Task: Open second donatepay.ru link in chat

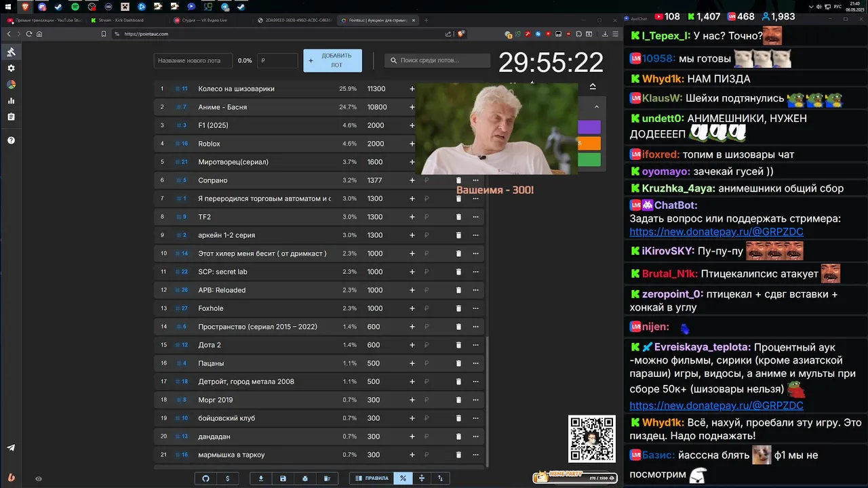Action: click(x=716, y=405)
